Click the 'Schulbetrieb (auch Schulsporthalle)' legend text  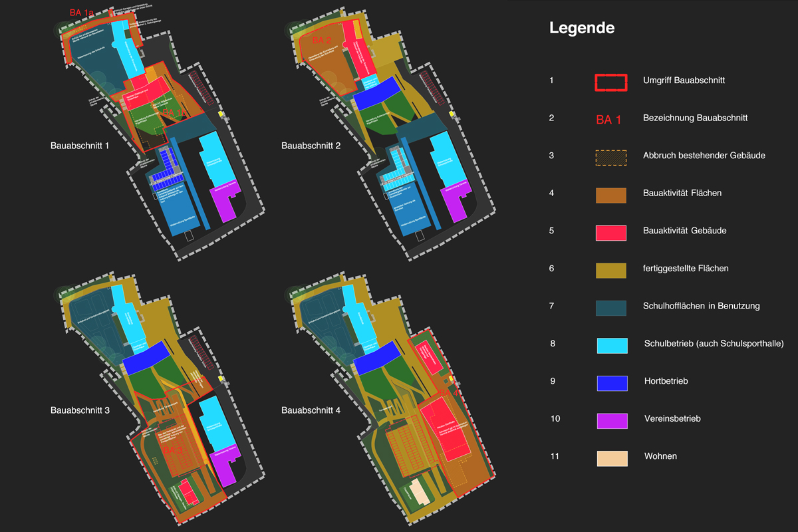coord(714,344)
